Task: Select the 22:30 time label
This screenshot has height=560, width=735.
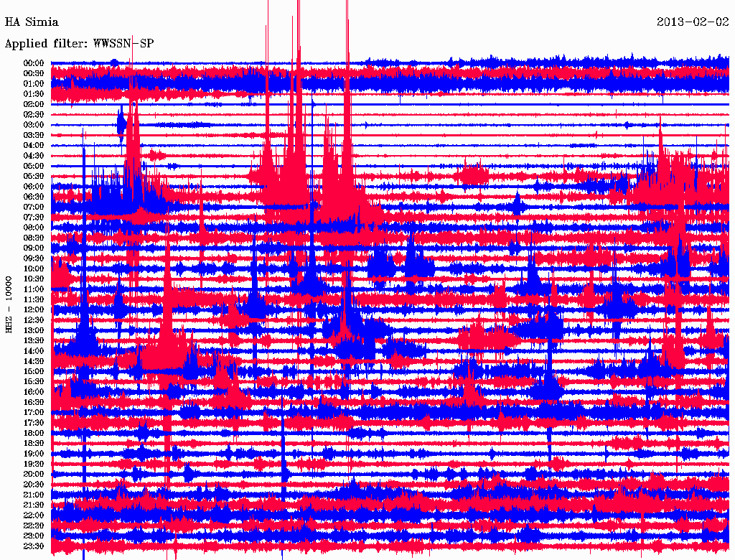Action: pos(33,526)
